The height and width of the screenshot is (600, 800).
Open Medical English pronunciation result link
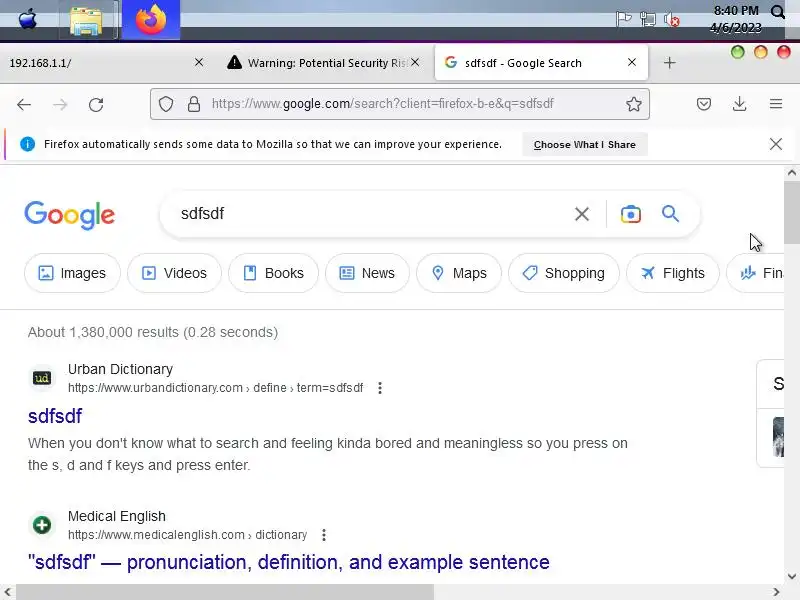pos(289,562)
